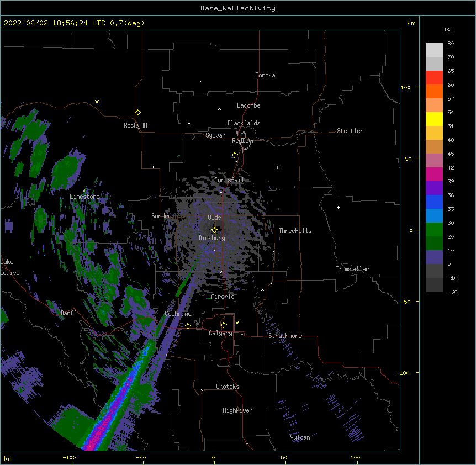Select the yellow diamond marker below Cochrane
This screenshot has height=465, width=476.
click(188, 326)
